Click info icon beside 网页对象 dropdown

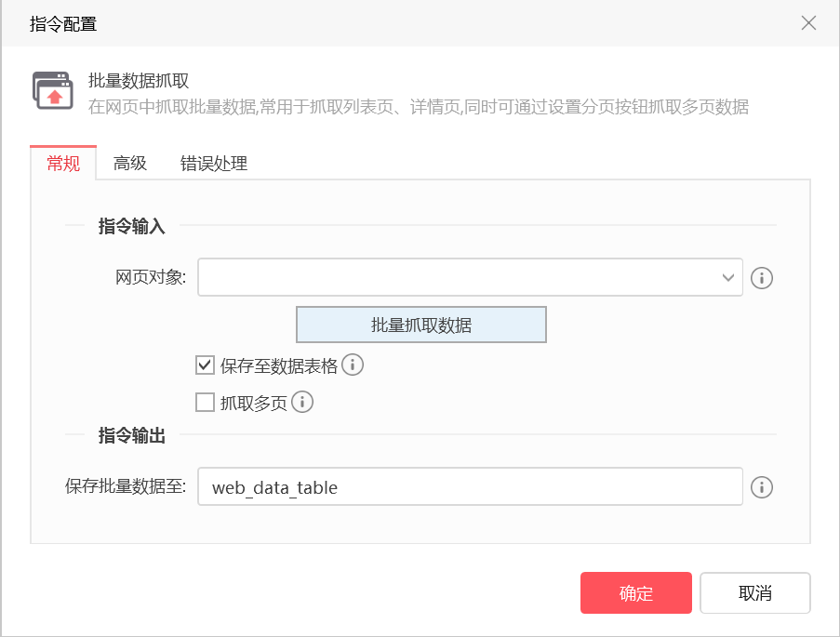coord(762,278)
